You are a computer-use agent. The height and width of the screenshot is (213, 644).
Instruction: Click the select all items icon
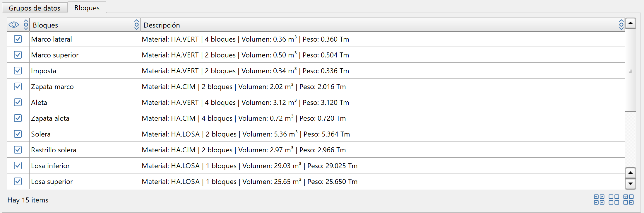(x=599, y=200)
